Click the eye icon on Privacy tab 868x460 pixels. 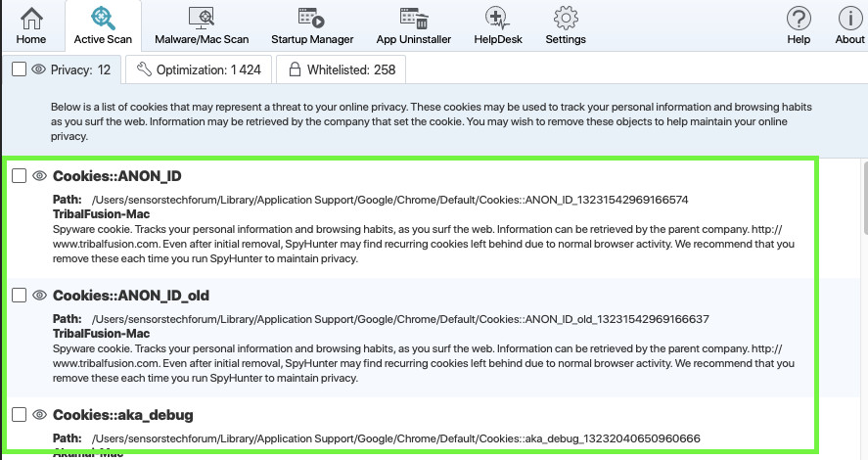38,69
